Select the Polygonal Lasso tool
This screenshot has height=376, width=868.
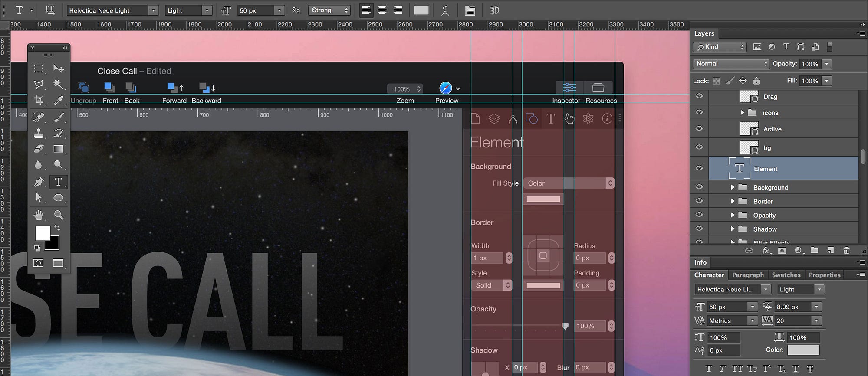39,84
